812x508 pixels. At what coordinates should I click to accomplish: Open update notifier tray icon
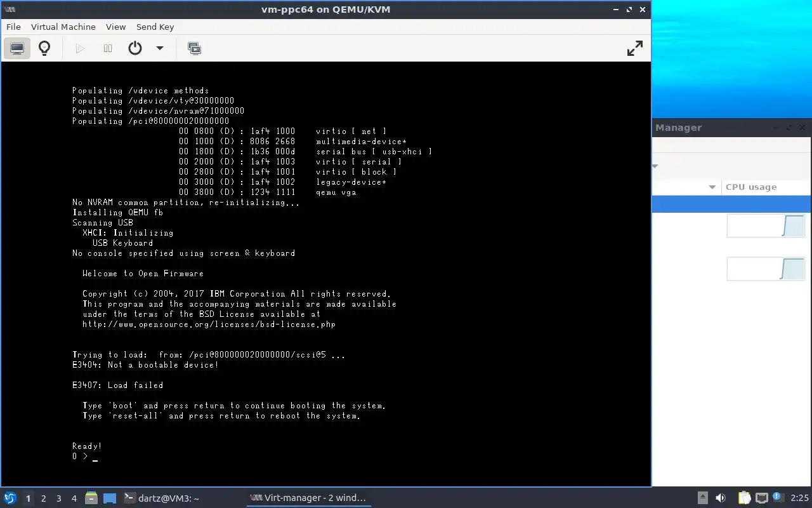pos(778,498)
